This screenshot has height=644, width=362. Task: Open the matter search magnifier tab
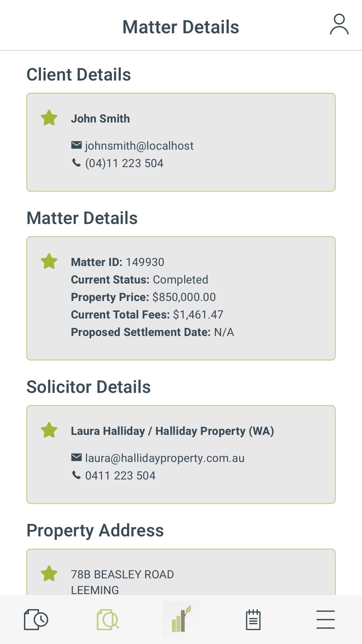click(108, 619)
